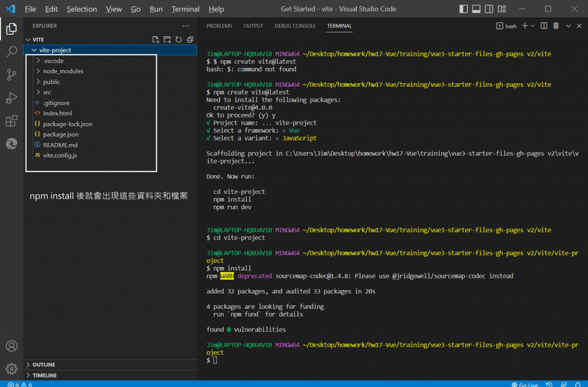Viewport: 588px width, 387px height.
Task: Open the Accounts menu icon
Action: point(11,346)
